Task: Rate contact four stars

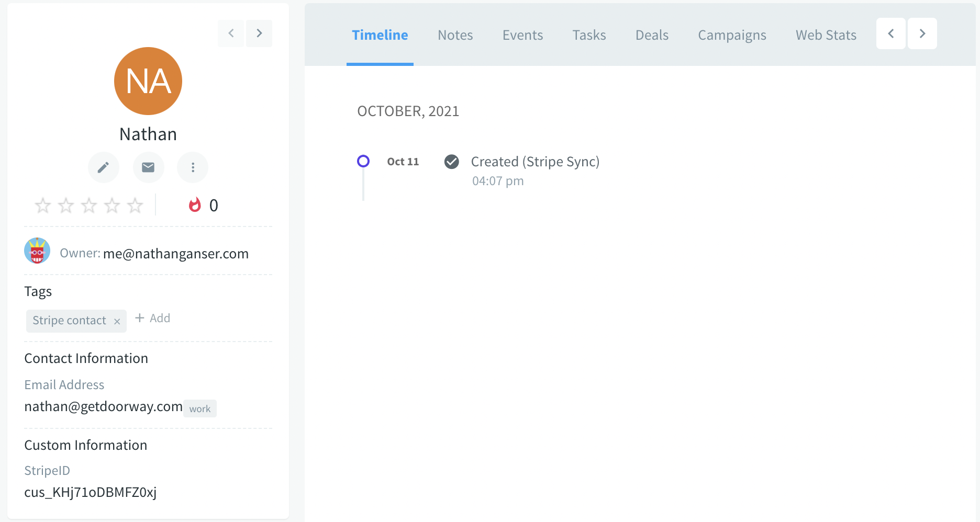Action: pyautogui.click(x=112, y=206)
